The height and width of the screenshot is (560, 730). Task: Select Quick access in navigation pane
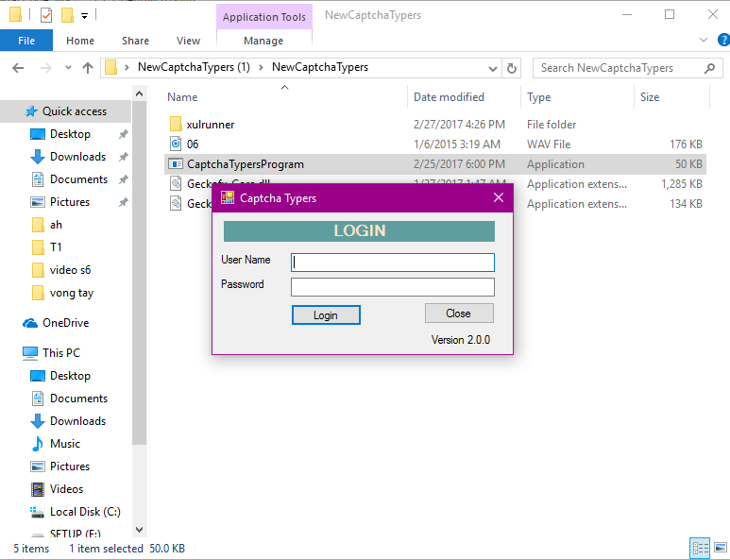point(66,111)
